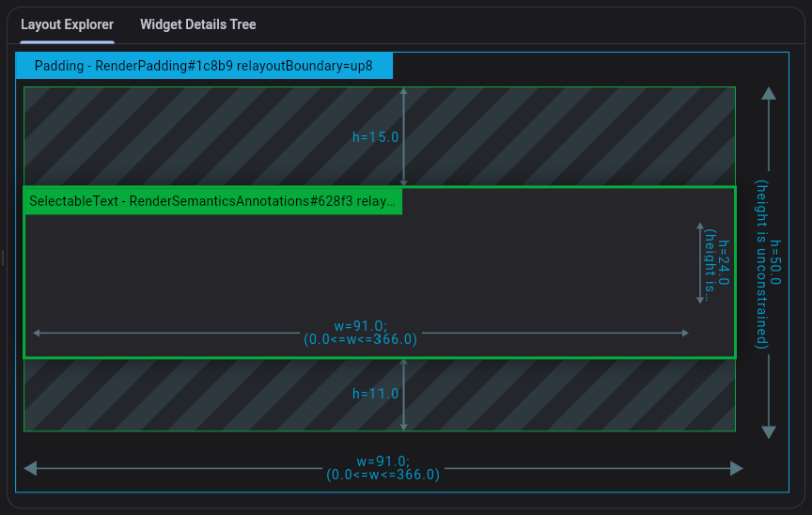Click the w=91.0 label inside SelectableText
812x515 pixels.
[x=360, y=333]
